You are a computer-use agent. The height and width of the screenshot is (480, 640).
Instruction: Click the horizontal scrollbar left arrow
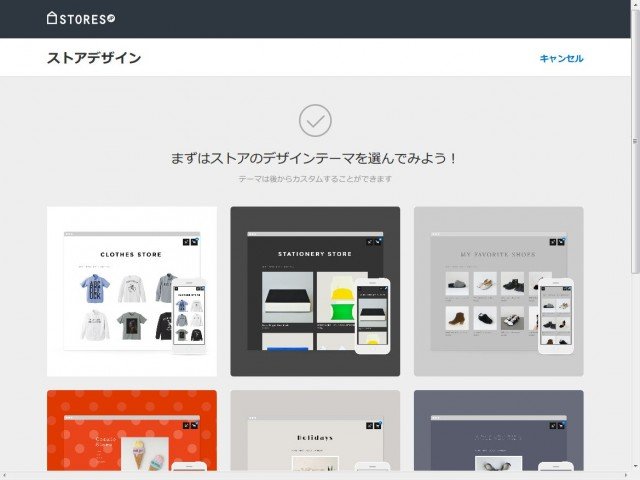(x=4, y=476)
